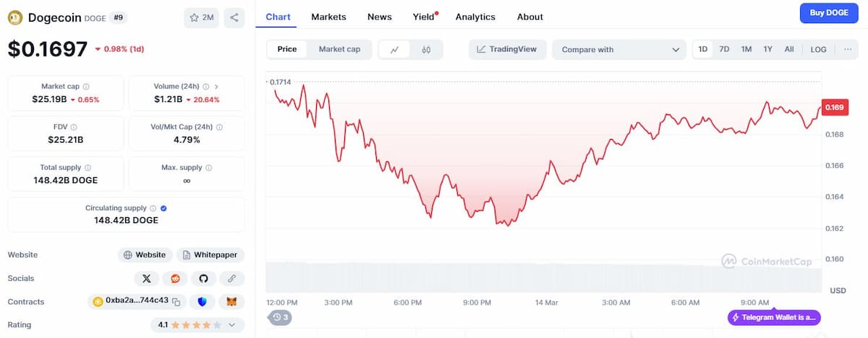Switch to the Markets tab
Screen dimensions: 868x338
tap(328, 17)
